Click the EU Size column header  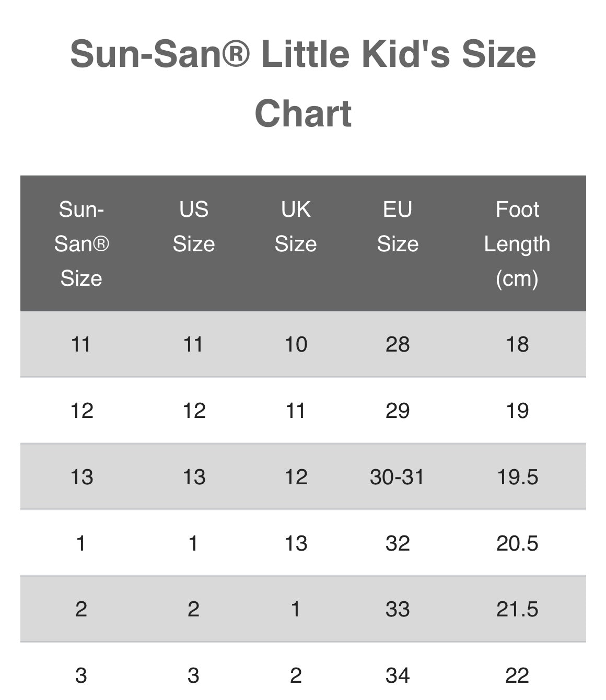(x=398, y=227)
